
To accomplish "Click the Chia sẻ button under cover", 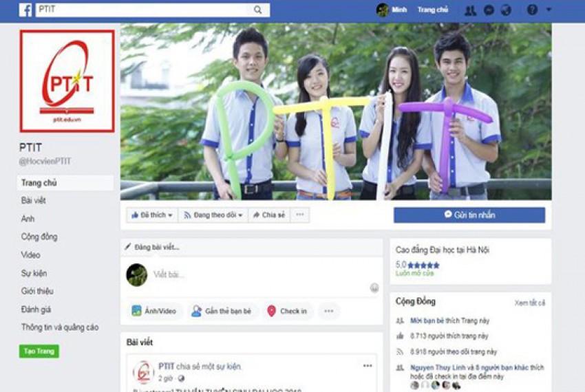I will point(268,215).
